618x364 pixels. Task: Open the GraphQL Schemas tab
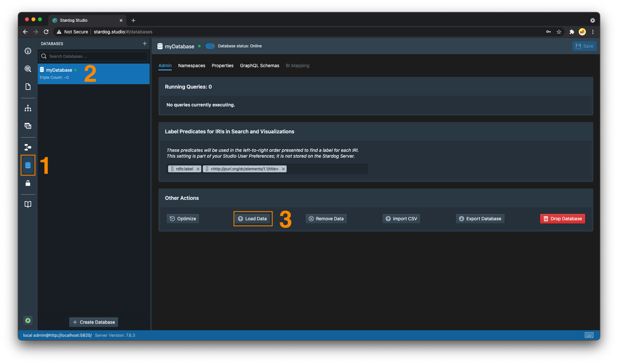pyautogui.click(x=259, y=66)
